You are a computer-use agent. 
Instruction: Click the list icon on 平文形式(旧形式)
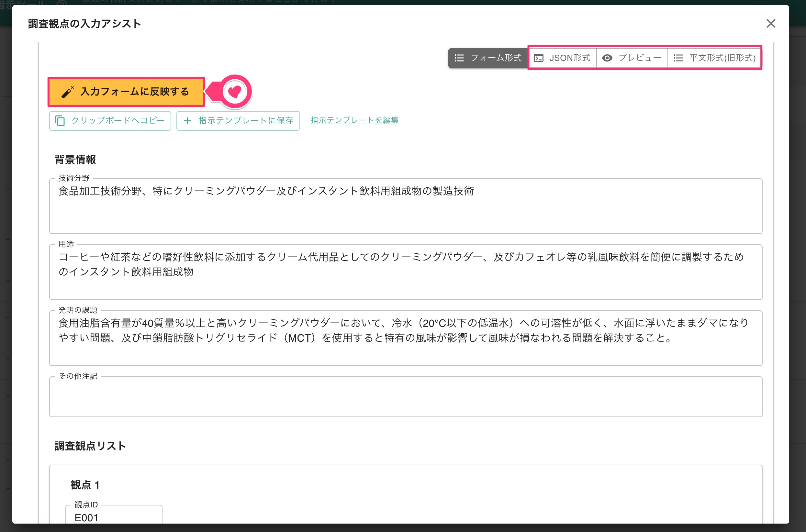(678, 58)
